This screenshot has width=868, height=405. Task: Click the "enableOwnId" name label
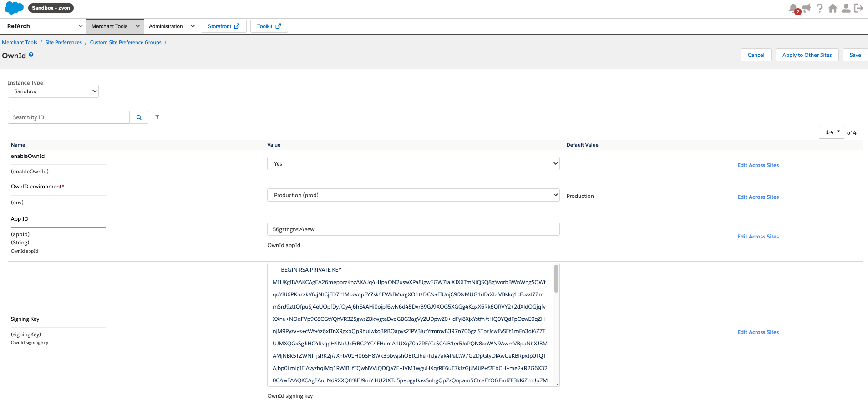point(28,156)
